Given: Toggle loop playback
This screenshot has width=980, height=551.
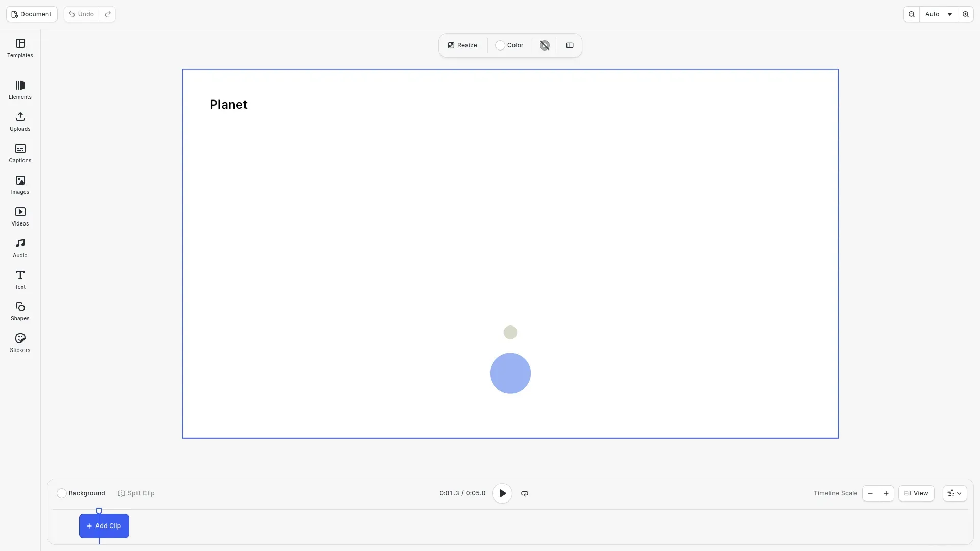Looking at the screenshot, I should coord(525,493).
